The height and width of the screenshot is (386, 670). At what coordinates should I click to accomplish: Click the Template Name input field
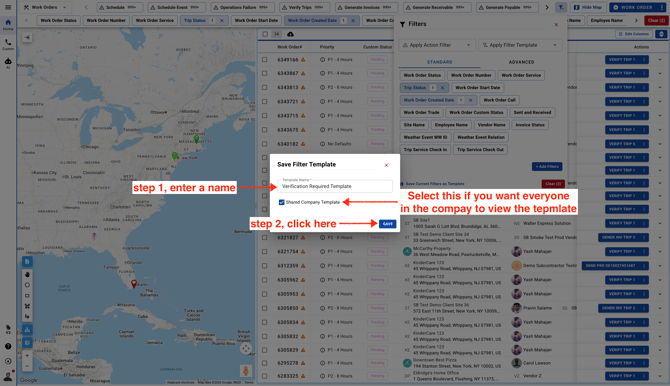[335, 186]
